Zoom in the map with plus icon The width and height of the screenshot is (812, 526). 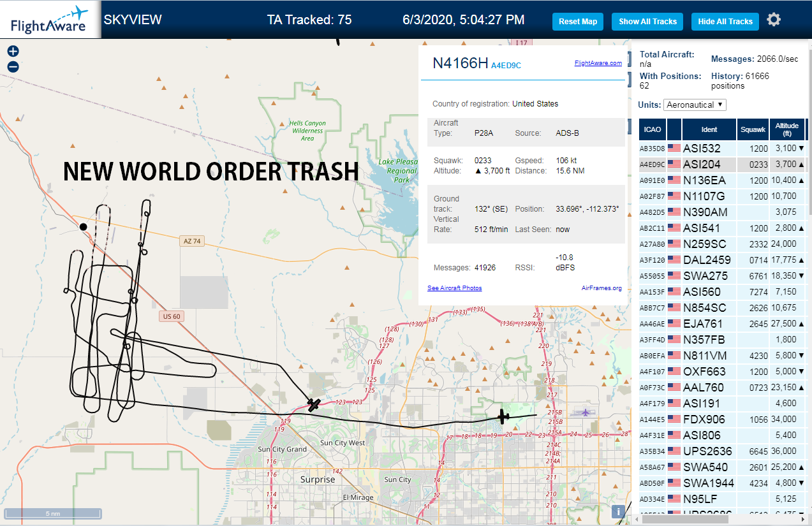click(x=13, y=52)
